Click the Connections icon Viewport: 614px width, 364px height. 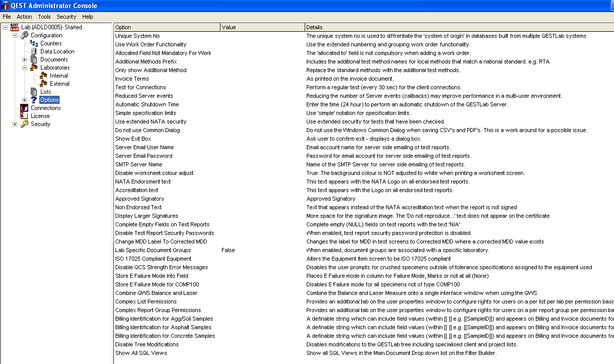tap(24, 108)
